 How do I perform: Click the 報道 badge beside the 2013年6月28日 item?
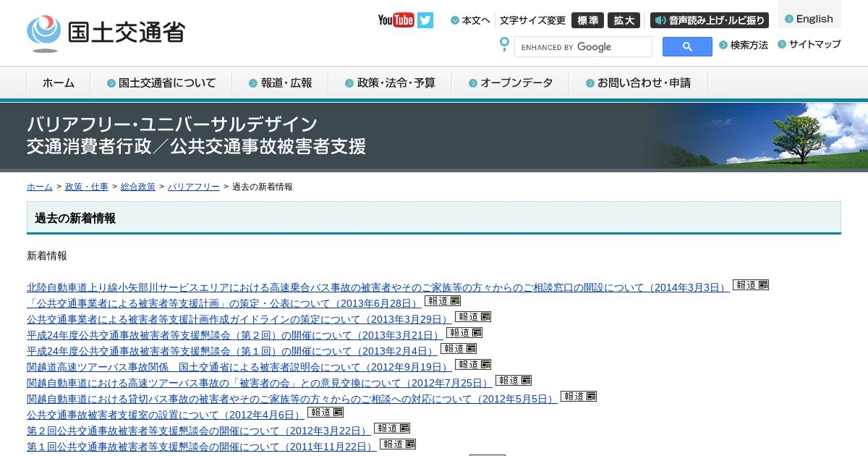click(x=443, y=301)
